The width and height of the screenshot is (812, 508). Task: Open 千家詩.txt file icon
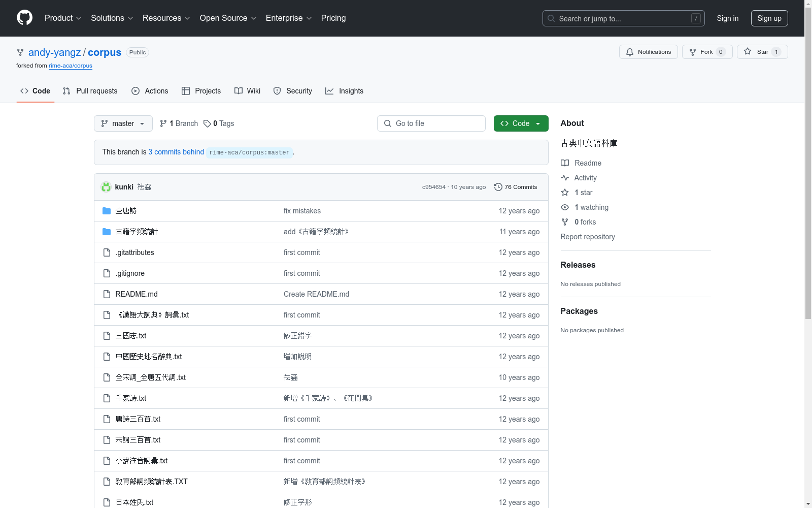(x=107, y=398)
